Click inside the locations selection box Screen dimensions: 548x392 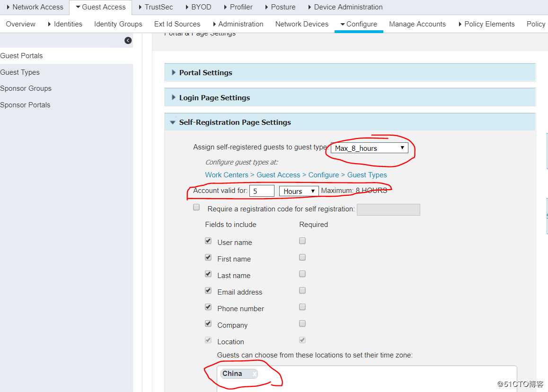click(x=367, y=379)
